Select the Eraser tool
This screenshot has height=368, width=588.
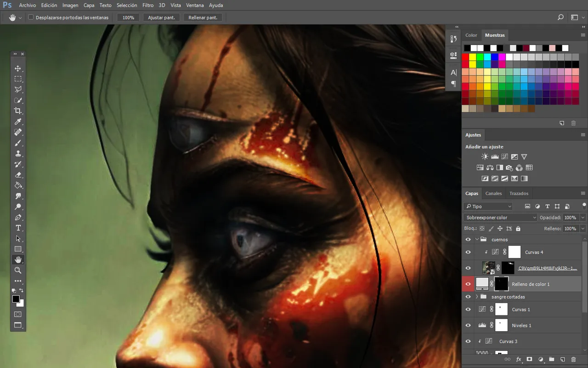(x=18, y=175)
